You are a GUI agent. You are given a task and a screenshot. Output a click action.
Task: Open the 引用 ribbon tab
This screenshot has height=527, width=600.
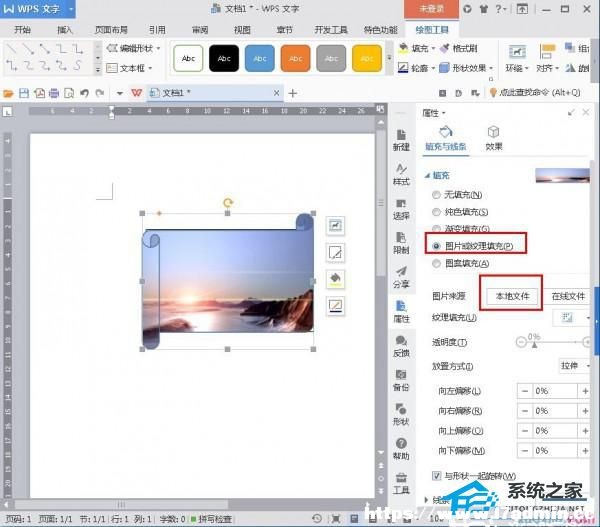pos(157,30)
